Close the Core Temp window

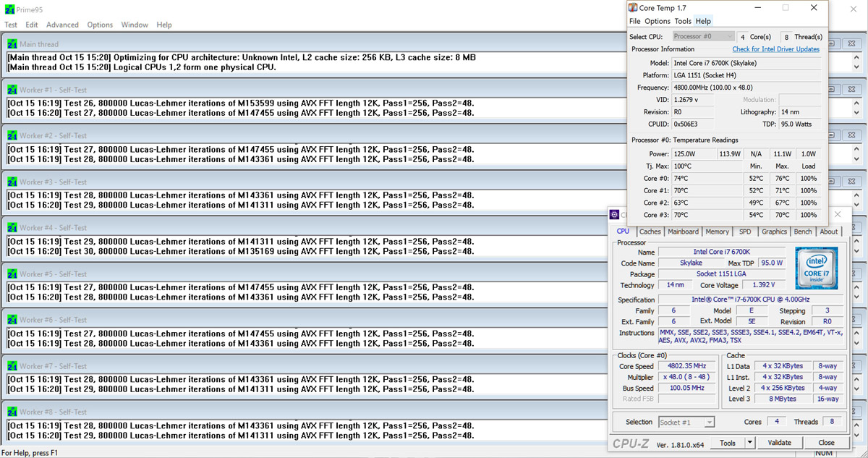(x=814, y=8)
